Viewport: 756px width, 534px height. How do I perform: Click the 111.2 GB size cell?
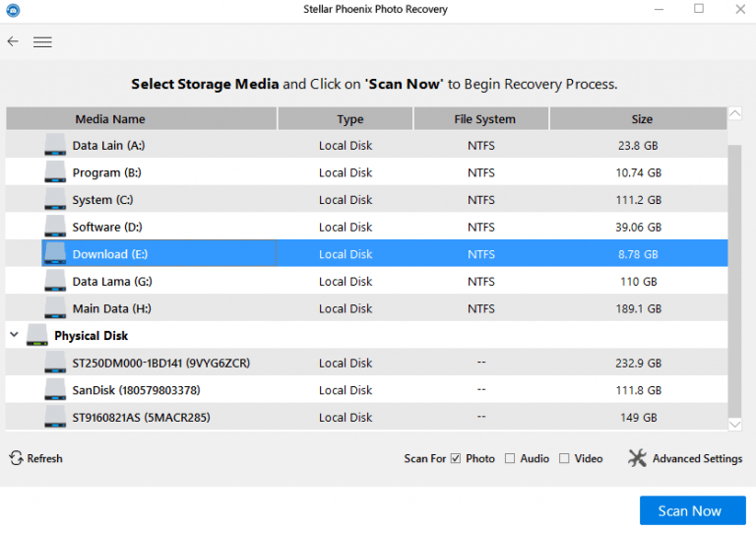tap(638, 200)
